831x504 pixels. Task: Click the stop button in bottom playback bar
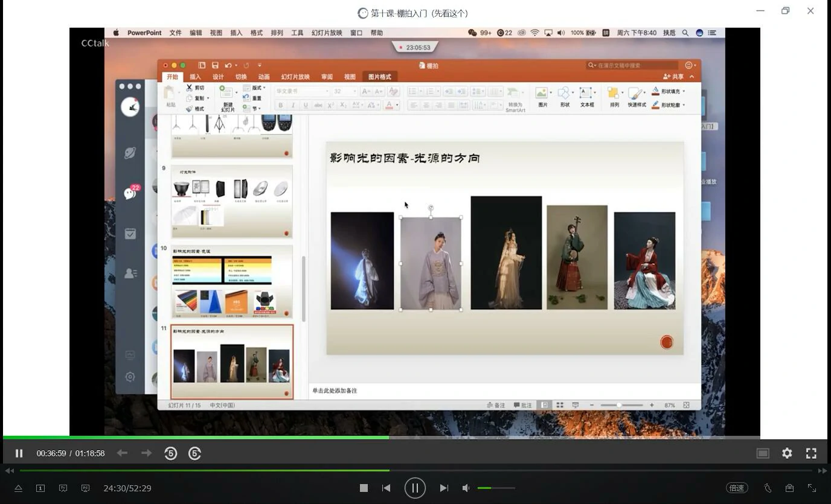[x=364, y=488]
